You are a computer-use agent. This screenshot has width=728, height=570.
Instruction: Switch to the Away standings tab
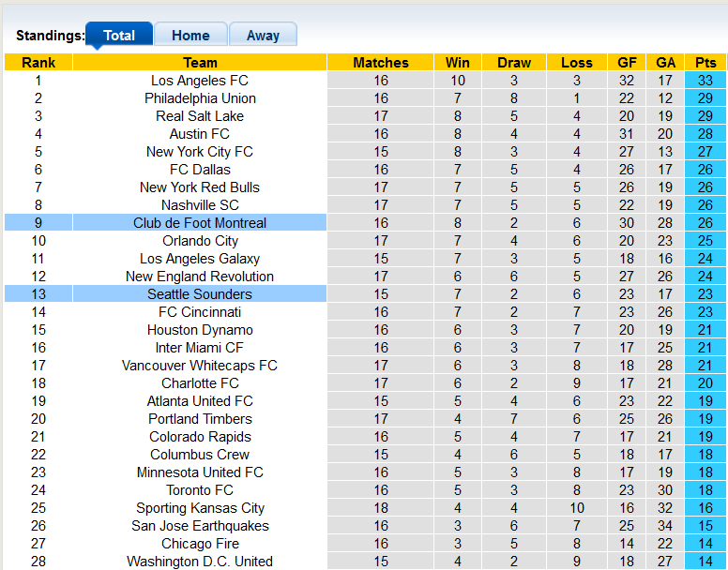click(x=263, y=36)
